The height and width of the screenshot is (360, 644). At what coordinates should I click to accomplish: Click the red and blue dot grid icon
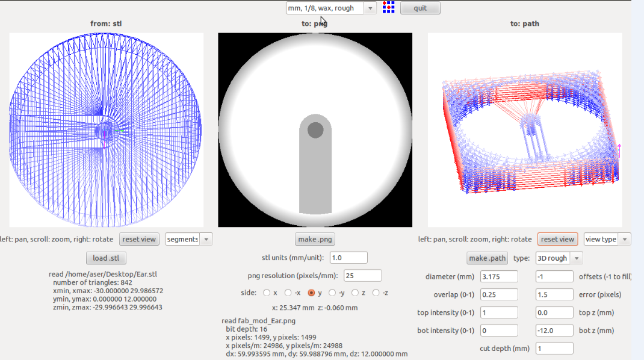pyautogui.click(x=389, y=7)
